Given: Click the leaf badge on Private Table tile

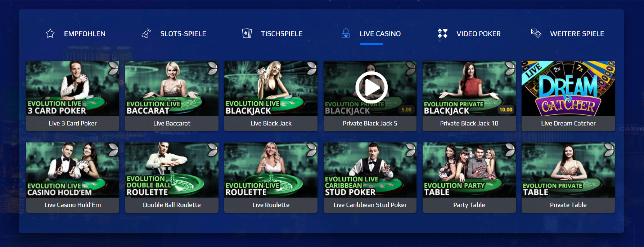Looking at the screenshot, I should [x=609, y=149].
